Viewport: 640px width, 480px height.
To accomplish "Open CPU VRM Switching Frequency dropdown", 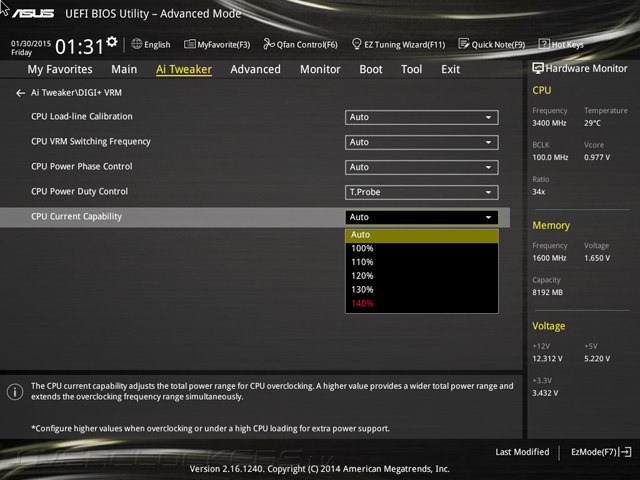I will (422, 142).
